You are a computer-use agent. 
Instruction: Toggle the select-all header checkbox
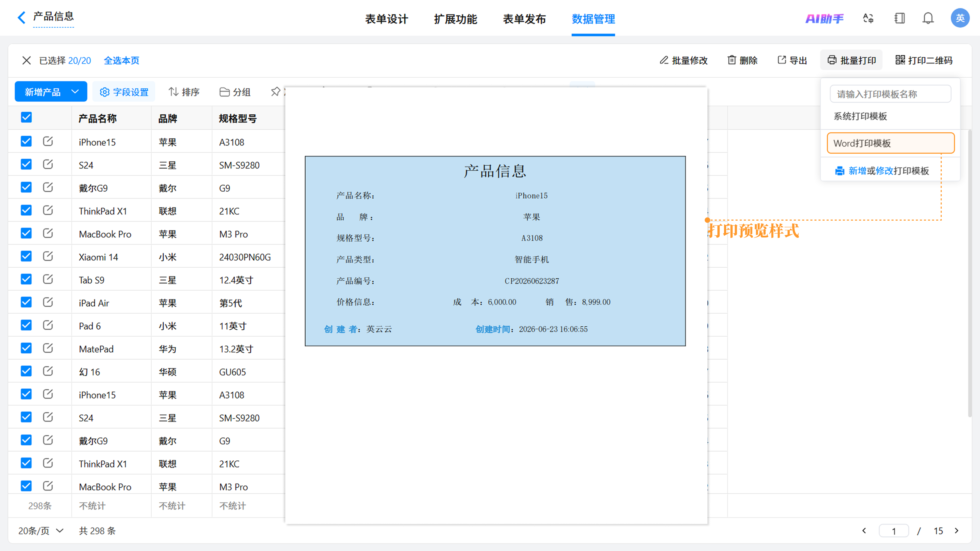26,118
